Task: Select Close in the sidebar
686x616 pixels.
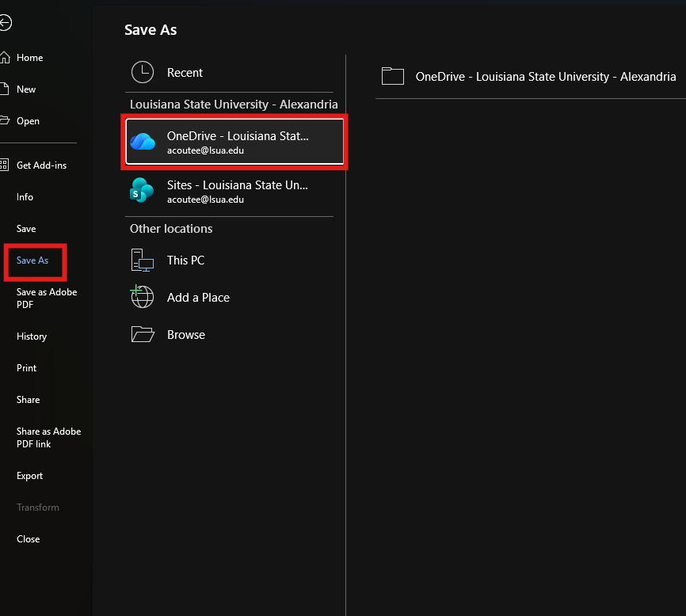Action: [x=28, y=539]
